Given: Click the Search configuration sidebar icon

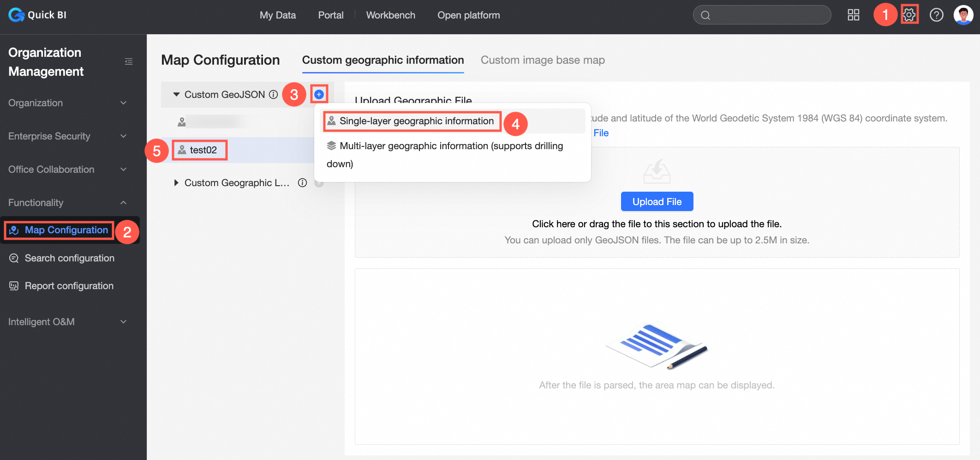Looking at the screenshot, I should pyautogui.click(x=14, y=258).
